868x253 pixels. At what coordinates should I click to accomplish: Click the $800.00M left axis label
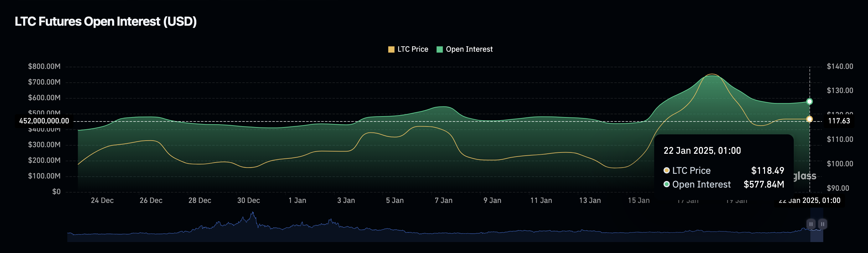click(x=44, y=66)
